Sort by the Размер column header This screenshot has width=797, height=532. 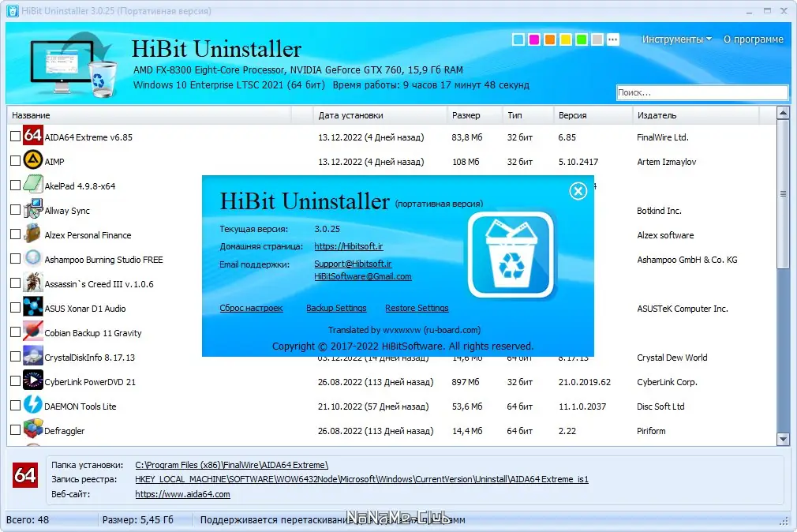tap(475, 115)
